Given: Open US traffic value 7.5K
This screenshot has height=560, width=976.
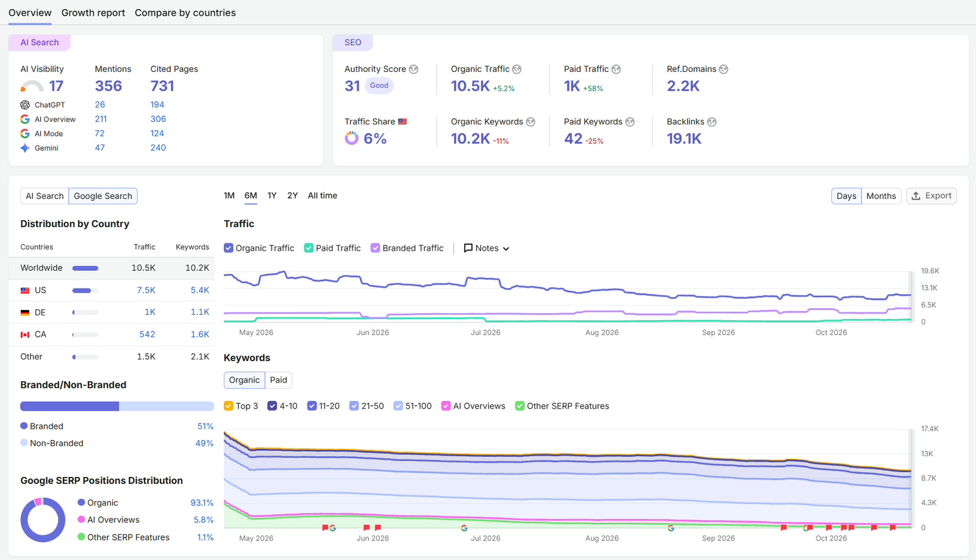Looking at the screenshot, I should coord(146,290).
